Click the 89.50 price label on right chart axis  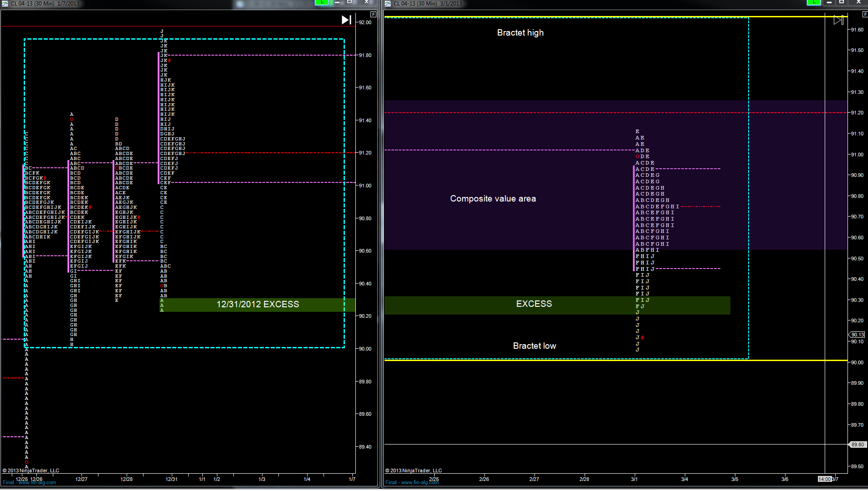coord(858,466)
